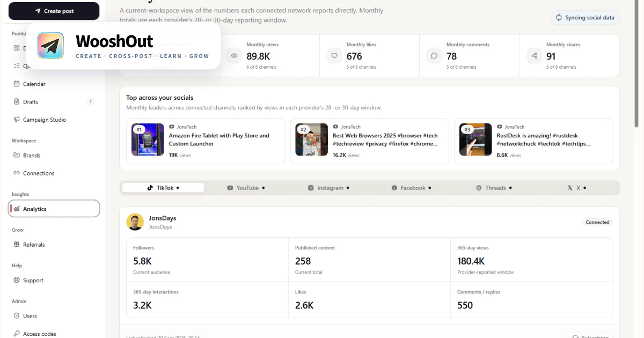The height and width of the screenshot is (338, 644).
Task: Click the Create post button
Action: [54, 11]
